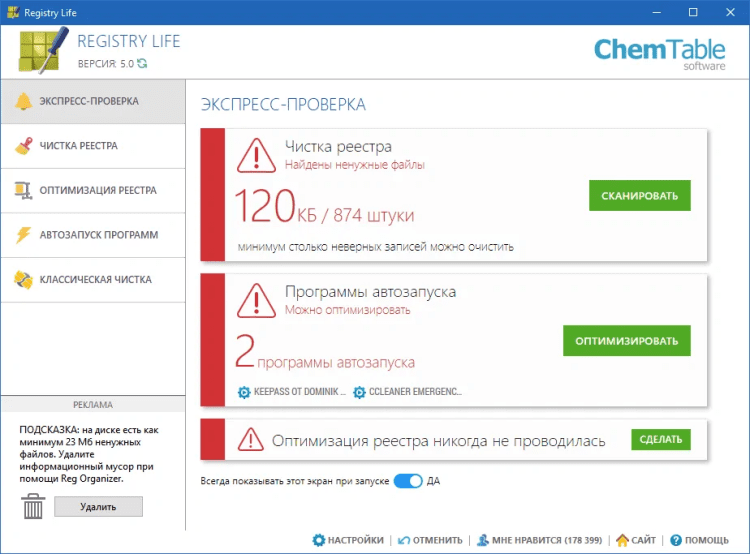750x554 pixels.
Task: Click the 2 программы автозапуска count
Action: tap(325, 352)
